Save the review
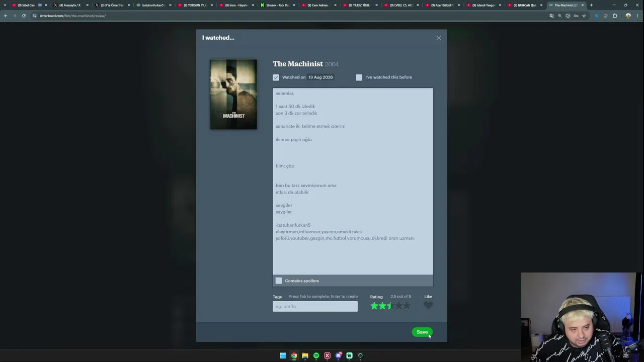The image size is (644, 362). click(x=422, y=332)
